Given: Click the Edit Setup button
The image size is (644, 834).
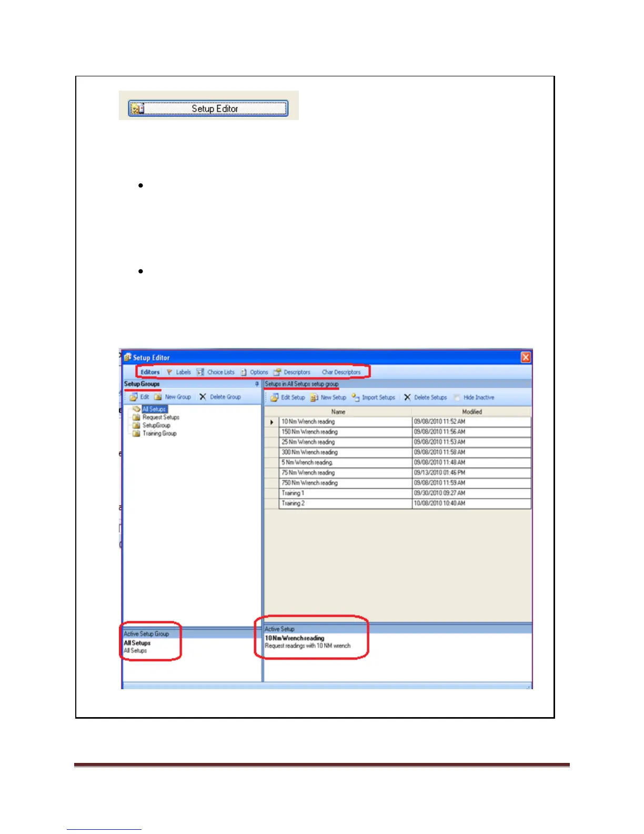Looking at the screenshot, I should [x=288, y=398].
